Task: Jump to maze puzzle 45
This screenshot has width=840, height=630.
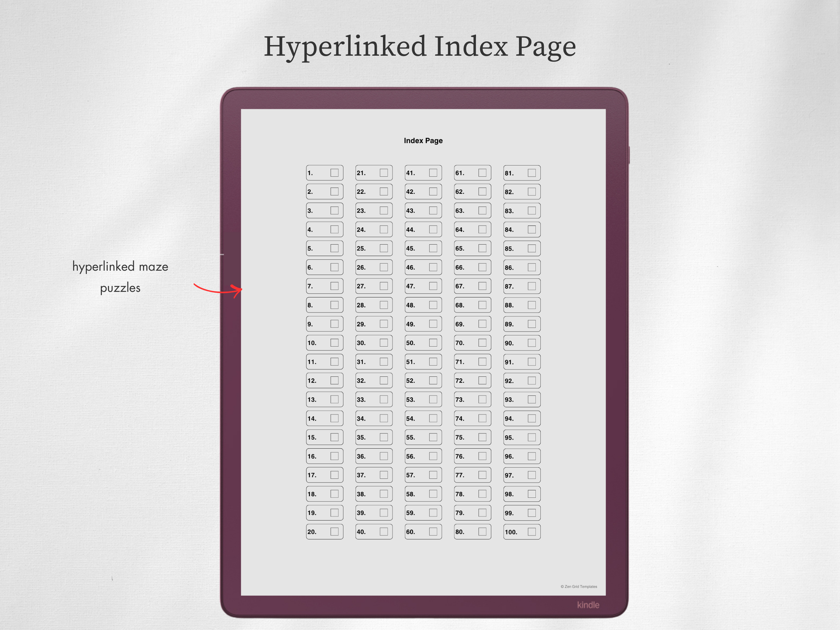Action: pyautogui.click(x=423, y=248)
